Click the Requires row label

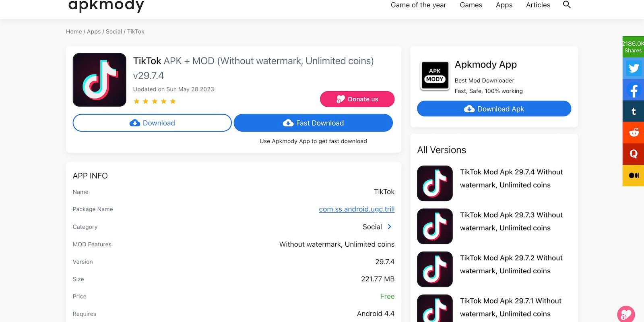point(84,314)
